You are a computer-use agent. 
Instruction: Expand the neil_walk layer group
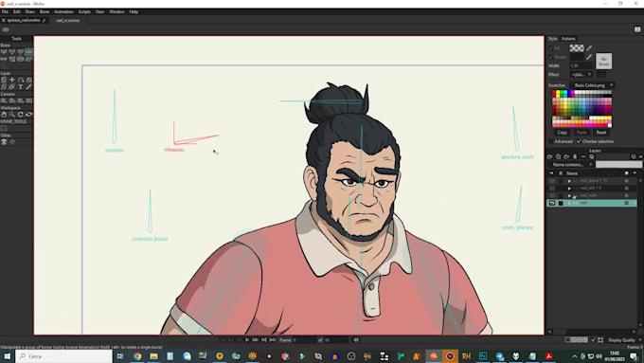click(569, 195)
